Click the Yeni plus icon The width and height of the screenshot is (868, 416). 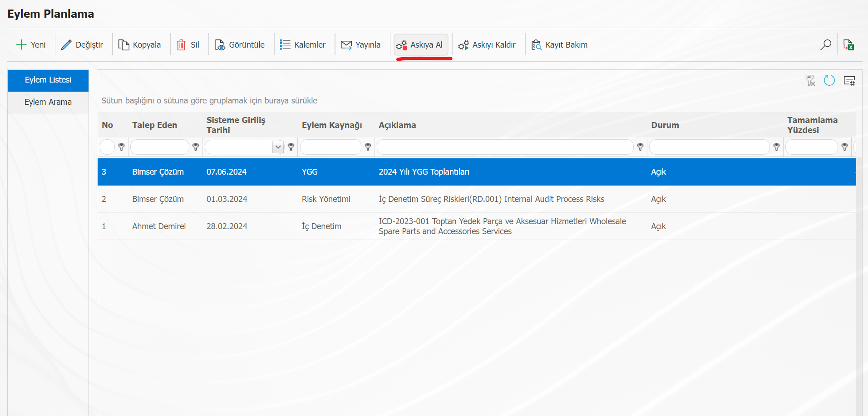(21, 44)
